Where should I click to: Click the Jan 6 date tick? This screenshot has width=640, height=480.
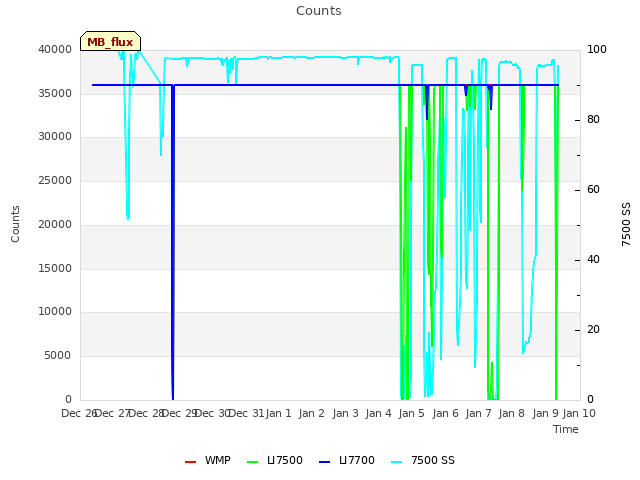tap(445, 413)
